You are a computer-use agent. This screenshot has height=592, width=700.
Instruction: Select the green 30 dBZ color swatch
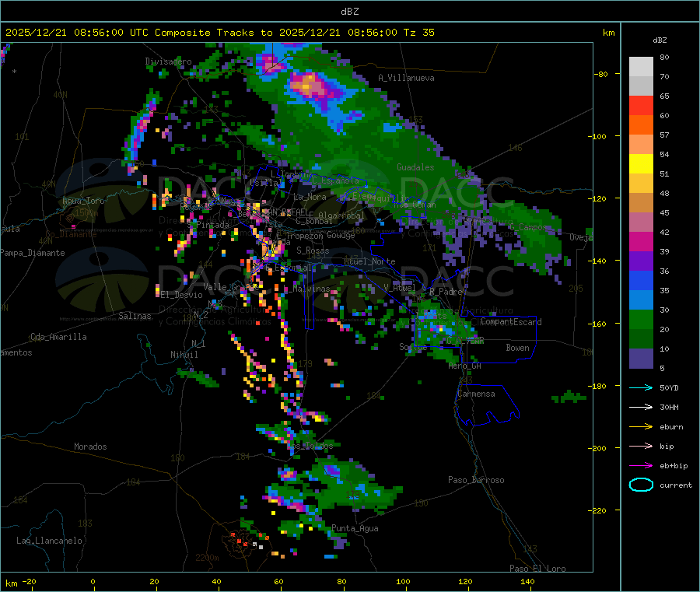pyautogui.click(x=641, y=319)
